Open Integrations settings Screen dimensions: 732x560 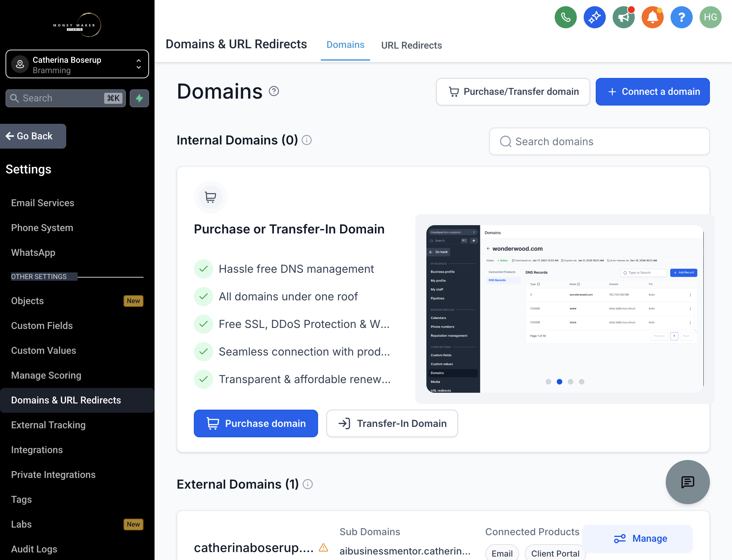tap(37, 450)
